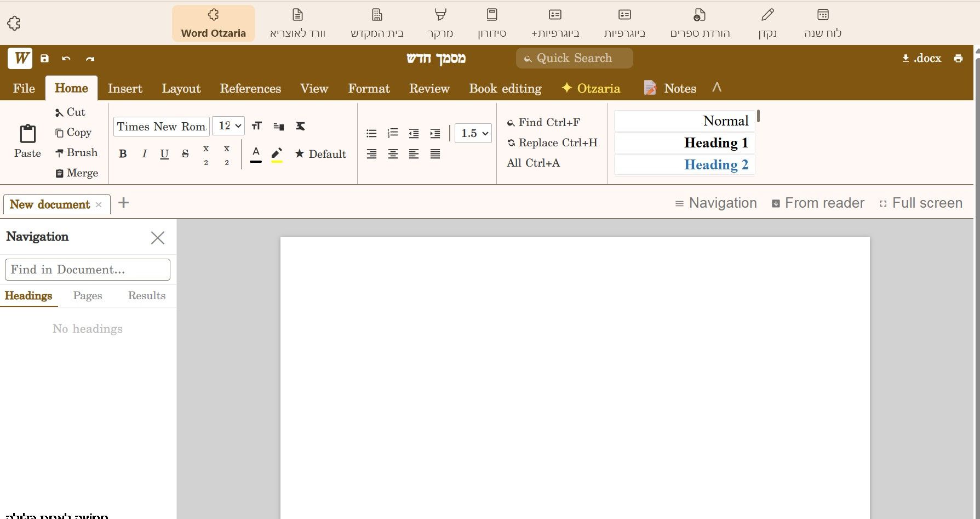
Task: Click the Redo arrow icon
Action: point(90,58)
